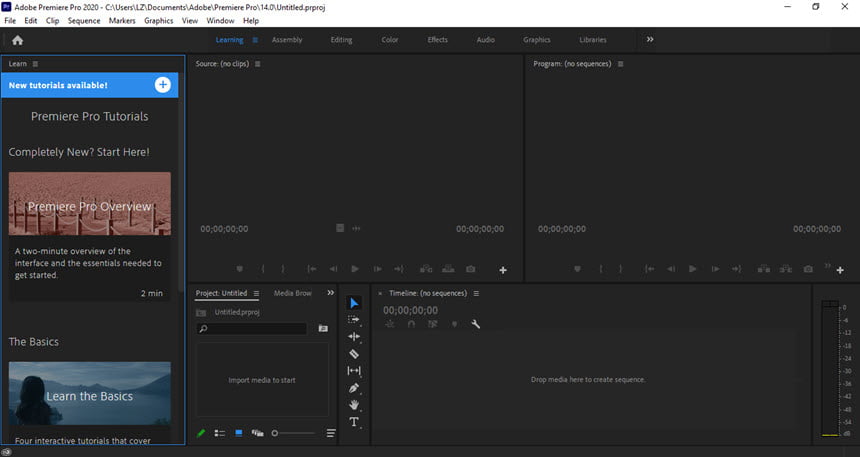The width and height of the screenshot is (860, 457).
Task: Open Learning workspace menu icon
Action: (x=255, y=40)
